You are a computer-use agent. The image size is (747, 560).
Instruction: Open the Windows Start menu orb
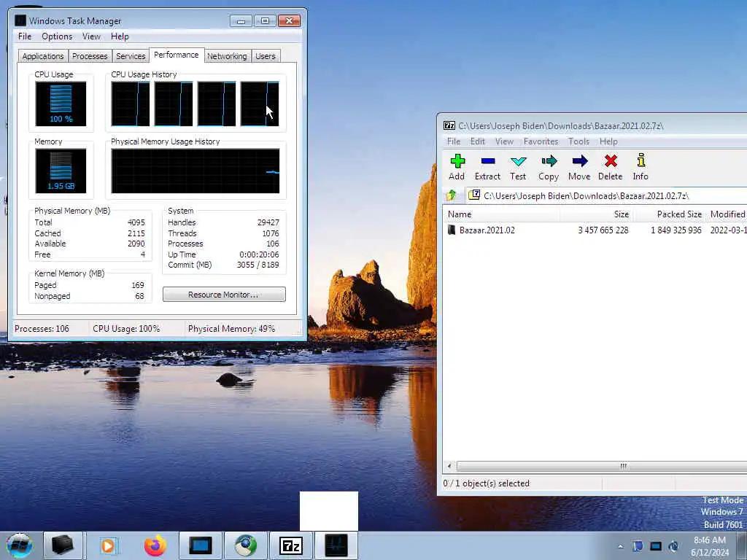tap(20, 545)
